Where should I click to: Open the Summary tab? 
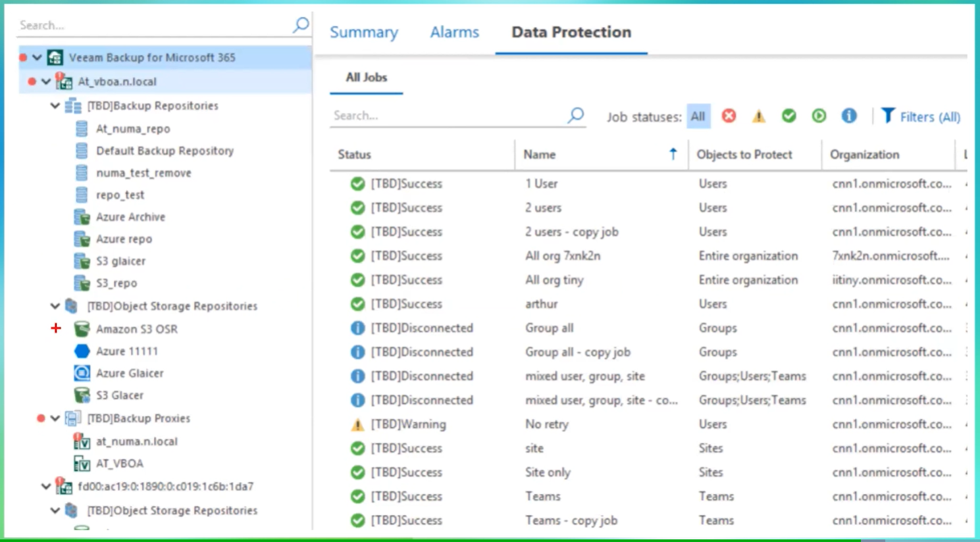tap(364, 32)
